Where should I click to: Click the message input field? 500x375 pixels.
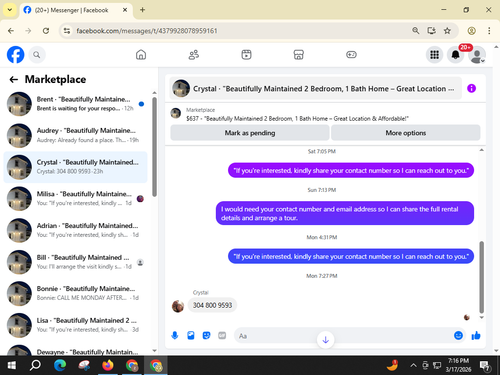pyautogui.click(x=343, y=336)
